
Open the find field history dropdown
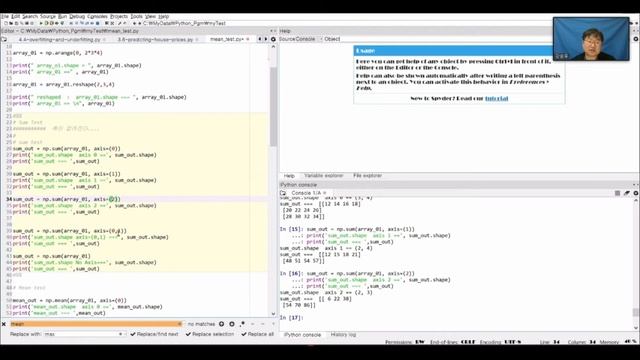(180, 324)
